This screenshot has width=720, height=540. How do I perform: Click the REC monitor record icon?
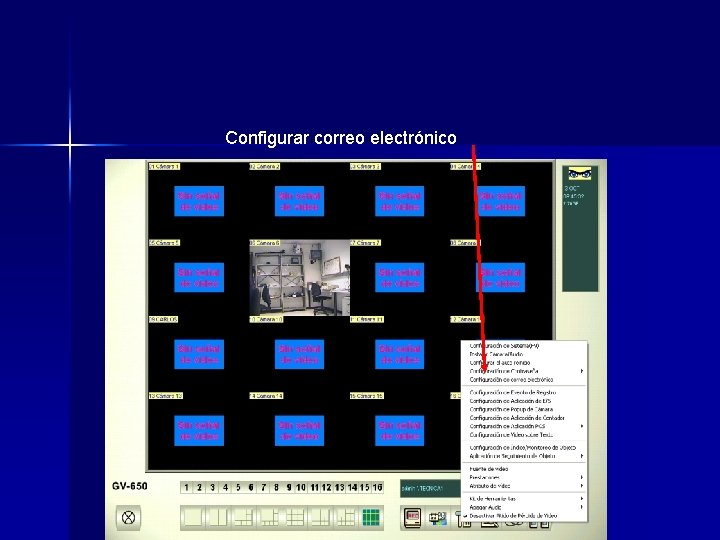412,518
